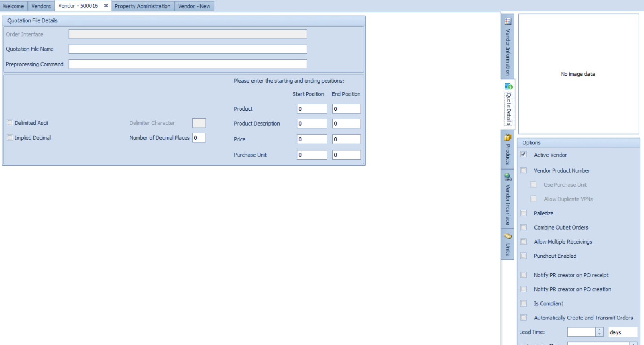This screenshot has height=345, width=644.
Task: Open the Products side tab icon
Action: click(508, 137)
